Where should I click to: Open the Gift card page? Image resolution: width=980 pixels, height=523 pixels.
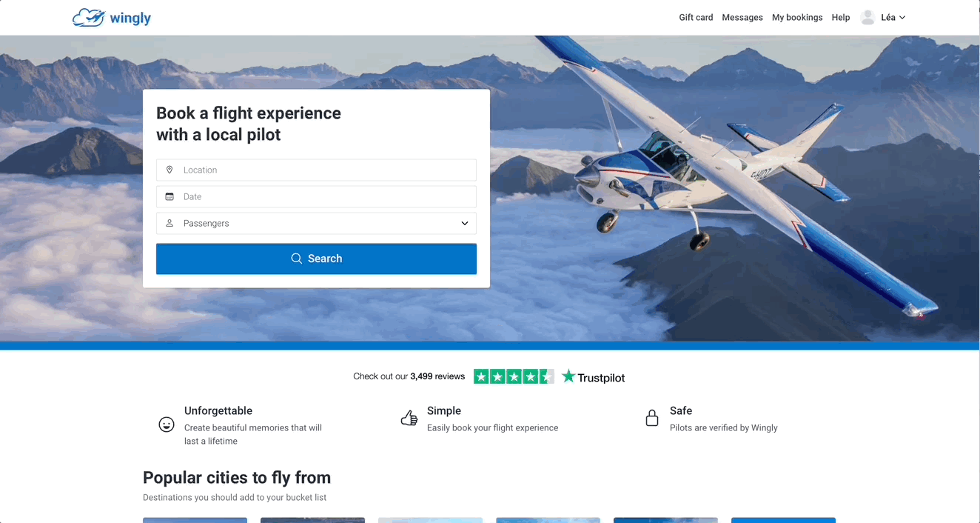click(696, 18)
